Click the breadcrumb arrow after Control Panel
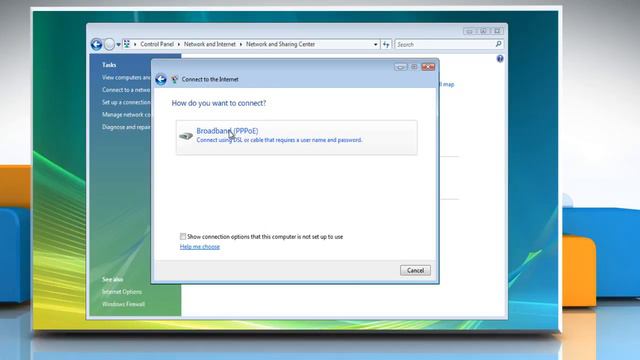Image resolution: width=640 pixels, height=360 pixels. (x=179, y=44)
